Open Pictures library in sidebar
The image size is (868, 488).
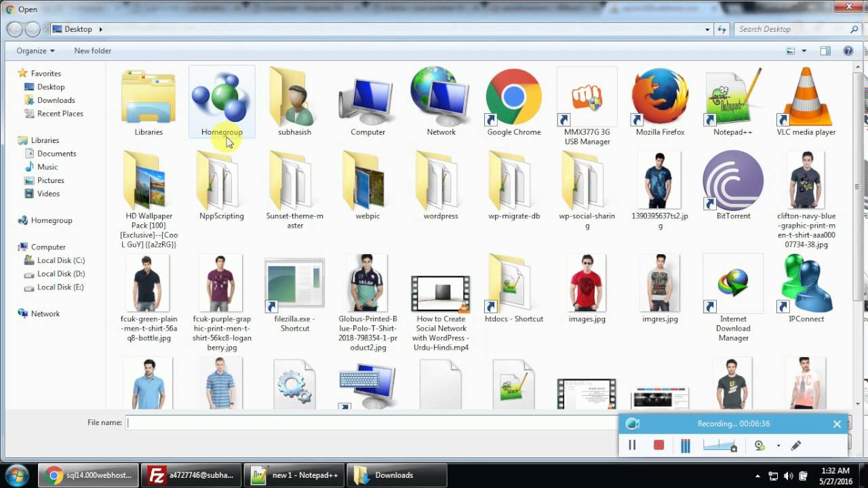tap(50, 180)
